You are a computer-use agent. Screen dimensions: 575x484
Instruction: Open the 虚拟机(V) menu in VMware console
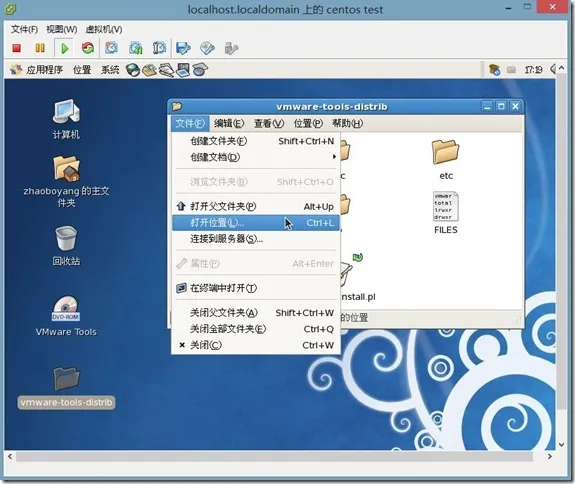(104, 29)
